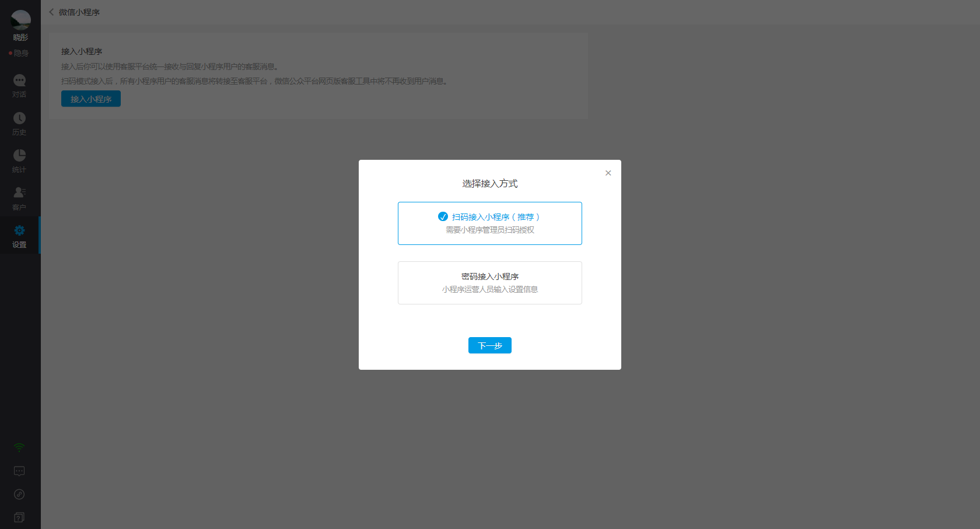Select 密码接入小程序 option

(489, 282)
